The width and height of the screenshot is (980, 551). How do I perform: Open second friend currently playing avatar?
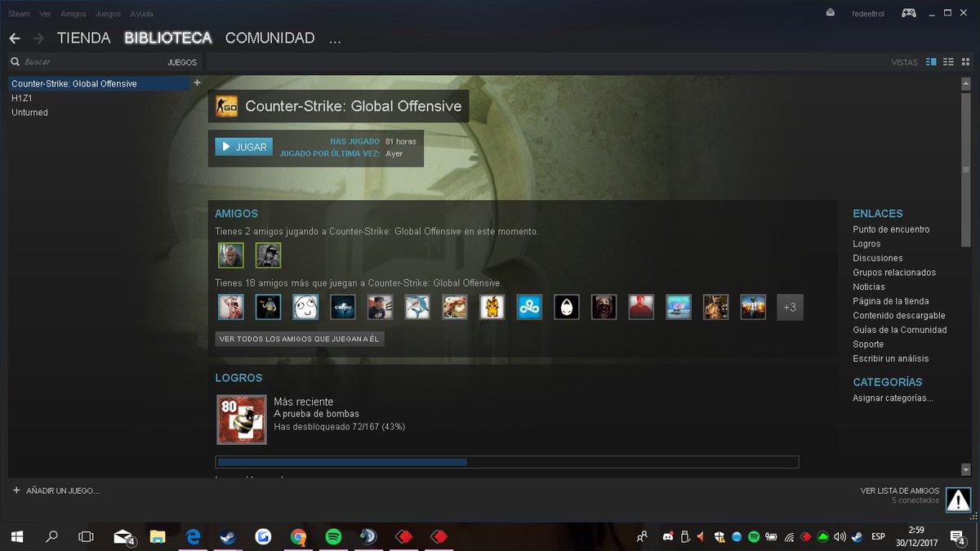pyautogui.click(x=268, y=255)
